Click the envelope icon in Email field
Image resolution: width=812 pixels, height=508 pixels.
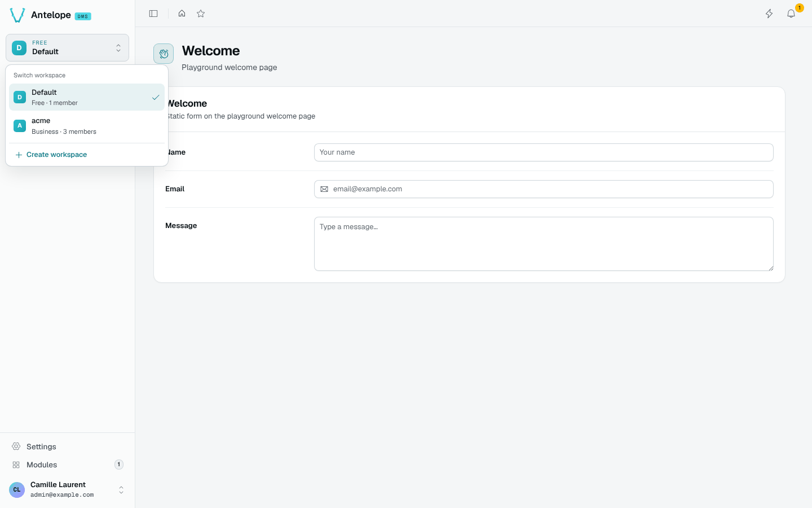click(324, 189)
